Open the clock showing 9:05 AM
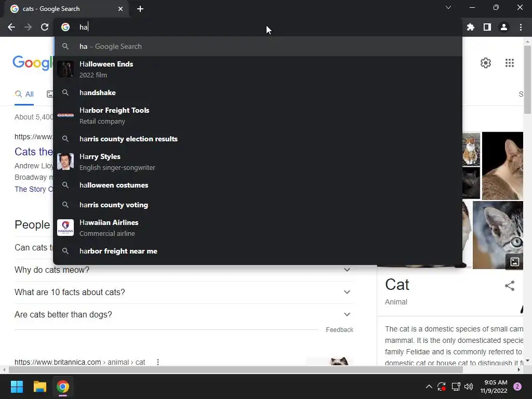Screen dimensions: 532x399 click(494, 387)
